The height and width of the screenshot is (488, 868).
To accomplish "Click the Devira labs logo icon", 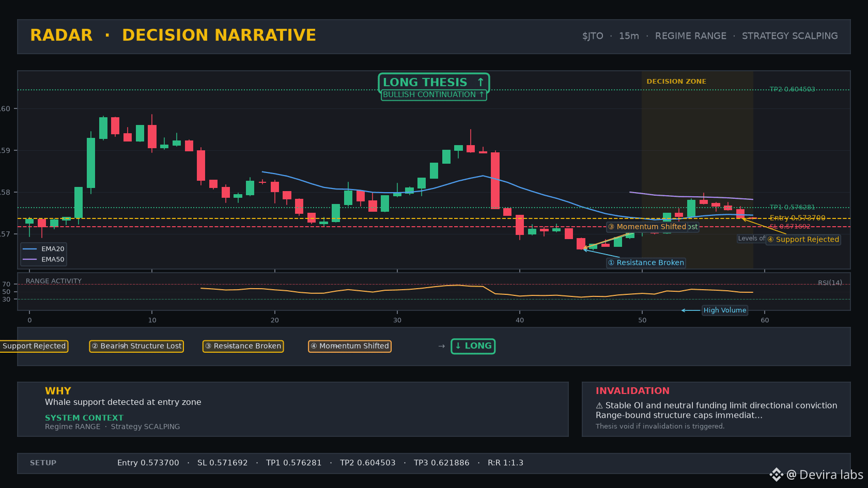I will tap(776, 475).
